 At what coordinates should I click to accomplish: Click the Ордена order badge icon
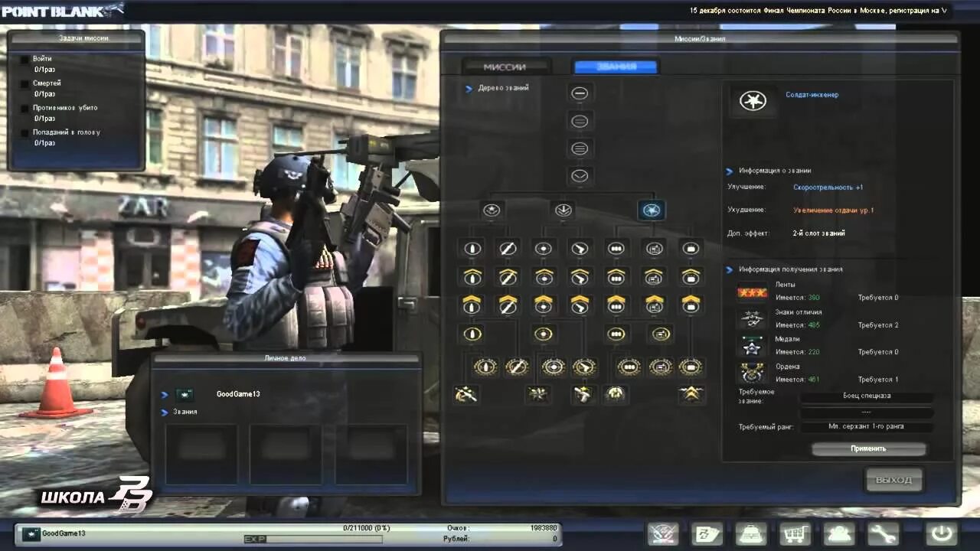(x=753, y=373)
